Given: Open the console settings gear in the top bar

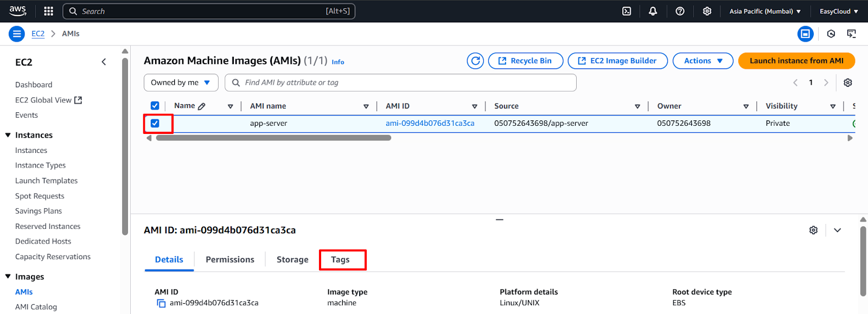Looking at the screenshot, I should (707, 11).
